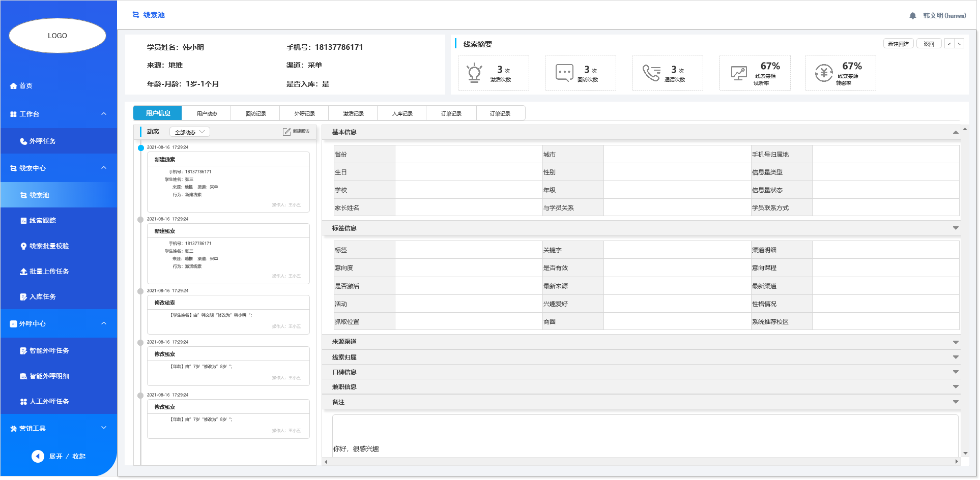Click inside the 备注 text area
980x480 pixels.
(645, 436)
